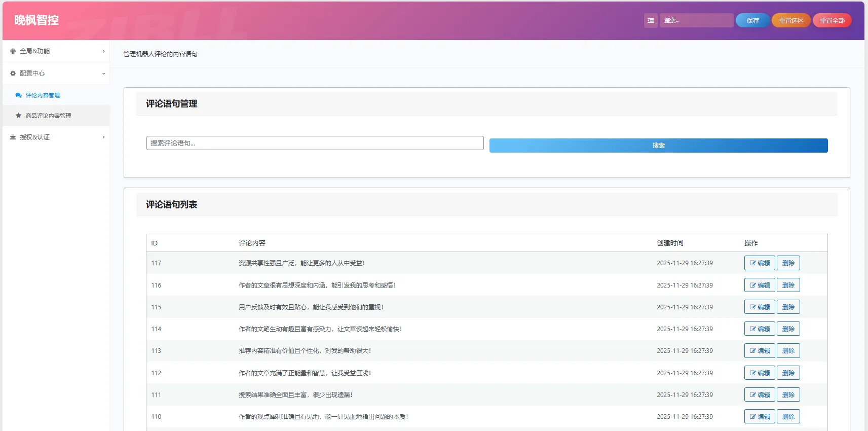Edit comment row 110
The image size is (868, 431).
(x=760, y=417)
